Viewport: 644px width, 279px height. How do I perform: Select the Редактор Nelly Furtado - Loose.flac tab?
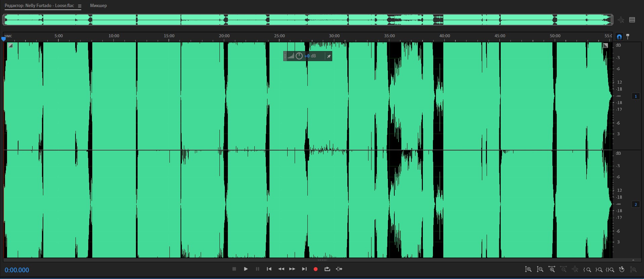click(39, 6)
